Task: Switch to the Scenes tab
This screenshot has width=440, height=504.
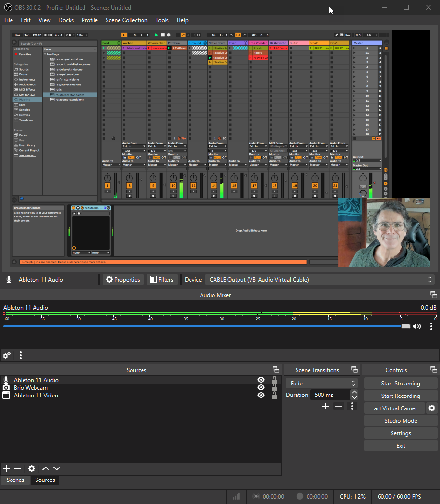Action: coord(15,480)
